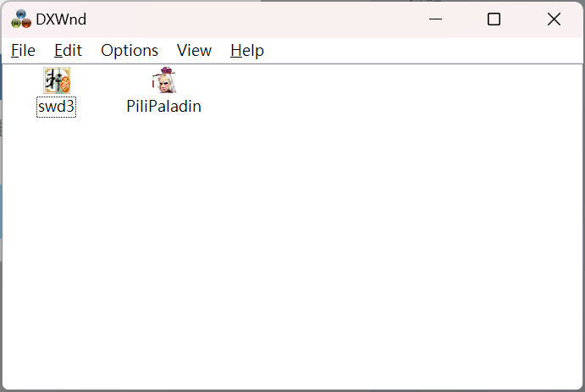
Task: Click the DXWnd application icon in title bar
Action: [21, 19]
